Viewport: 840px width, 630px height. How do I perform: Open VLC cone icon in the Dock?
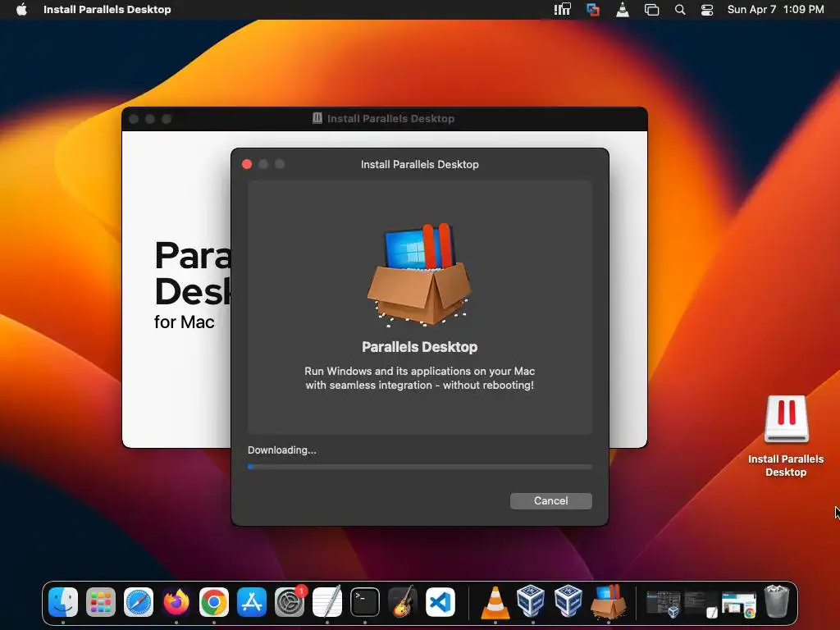495,603
